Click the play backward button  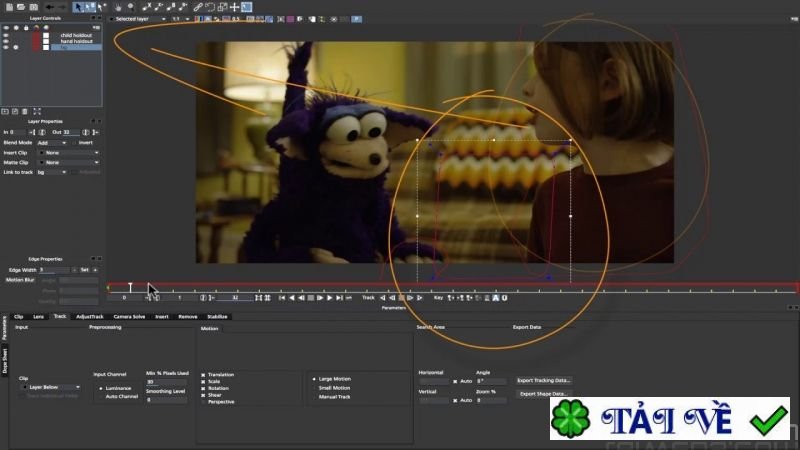pos(293,297)
